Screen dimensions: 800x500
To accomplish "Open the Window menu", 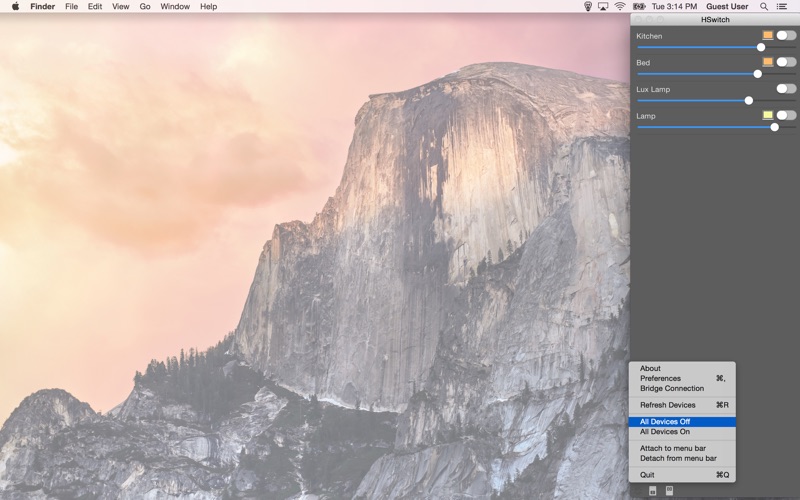I will pyautogui.click(x=175, y=7).
